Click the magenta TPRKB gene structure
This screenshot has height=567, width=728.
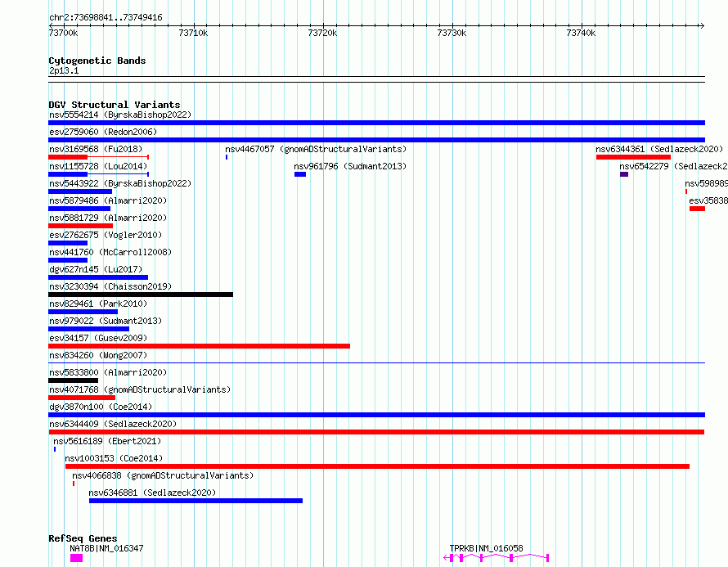pyautogui.click(x=497, y=558)
